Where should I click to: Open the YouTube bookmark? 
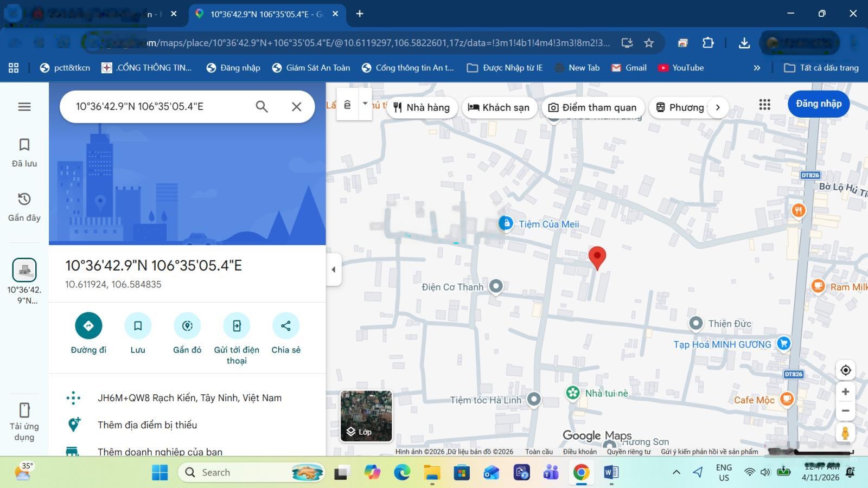681,68
